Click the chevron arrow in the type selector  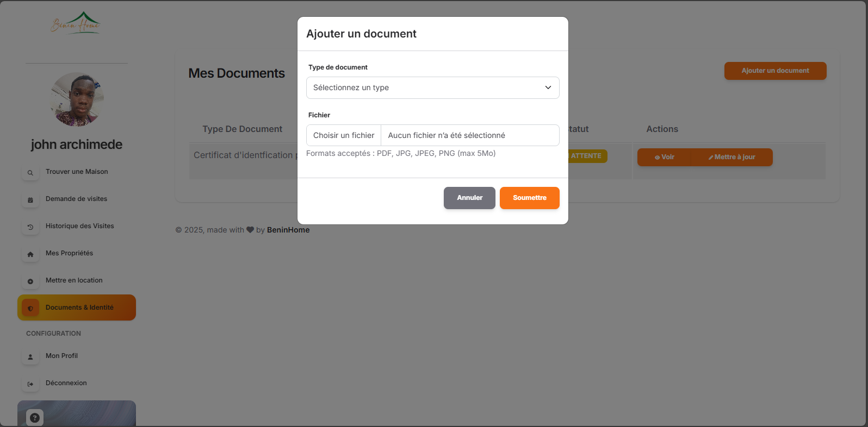click(548, 88)
